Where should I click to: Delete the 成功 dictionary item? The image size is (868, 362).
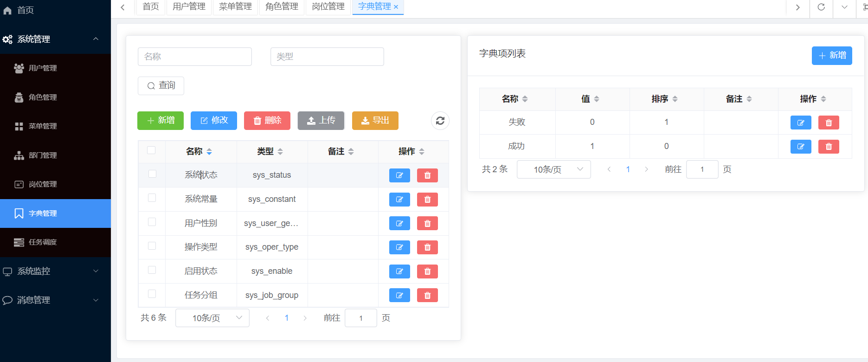(829, 147)
